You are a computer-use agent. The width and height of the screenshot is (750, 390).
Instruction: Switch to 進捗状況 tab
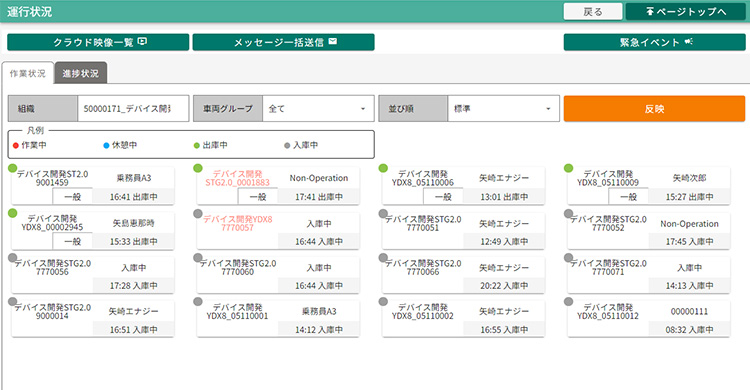80,73
